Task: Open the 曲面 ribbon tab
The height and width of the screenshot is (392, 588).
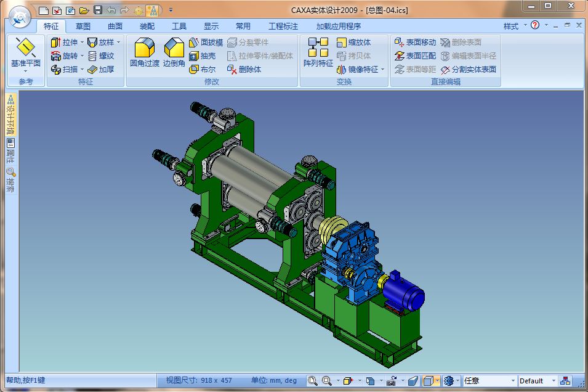Action: point(115,27)
